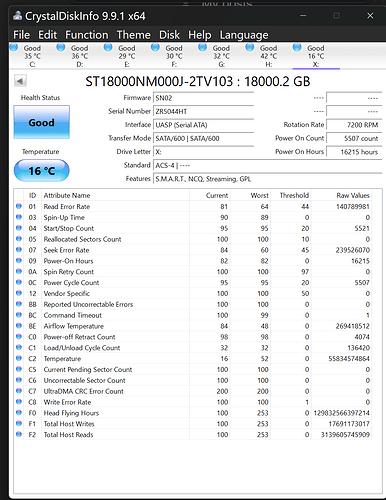This screenshot has width=386, height=500.
Task: Click the Good health status button
Action: click(42, 122)
